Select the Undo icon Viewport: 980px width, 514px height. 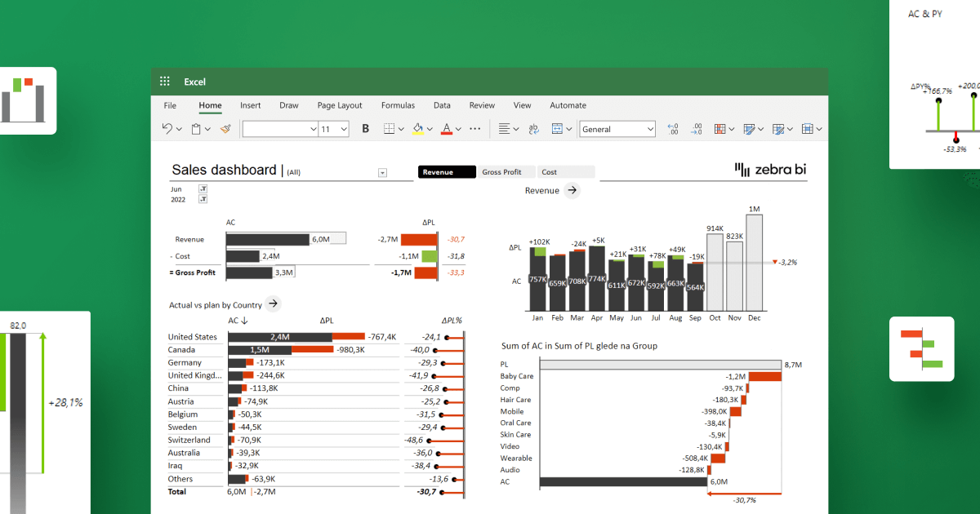click(167, 128)
